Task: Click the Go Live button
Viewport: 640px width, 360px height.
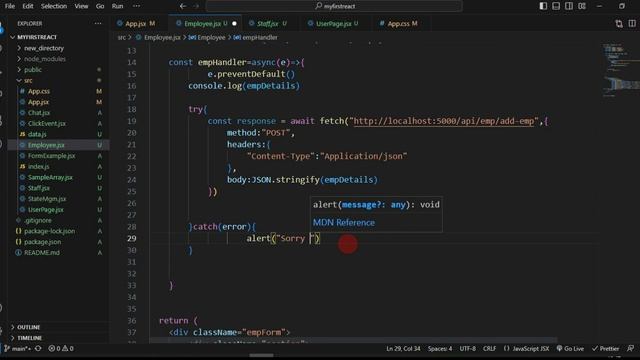Action: tap(570, 349)
